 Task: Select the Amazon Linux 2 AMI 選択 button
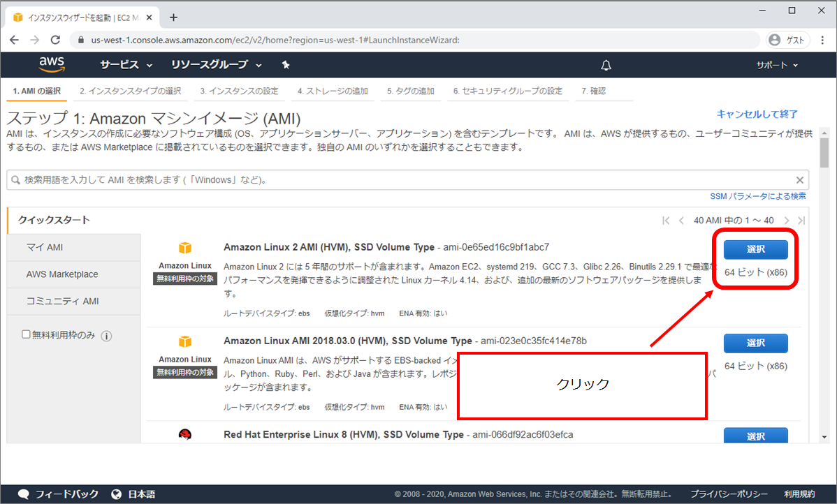pos(755,249)
